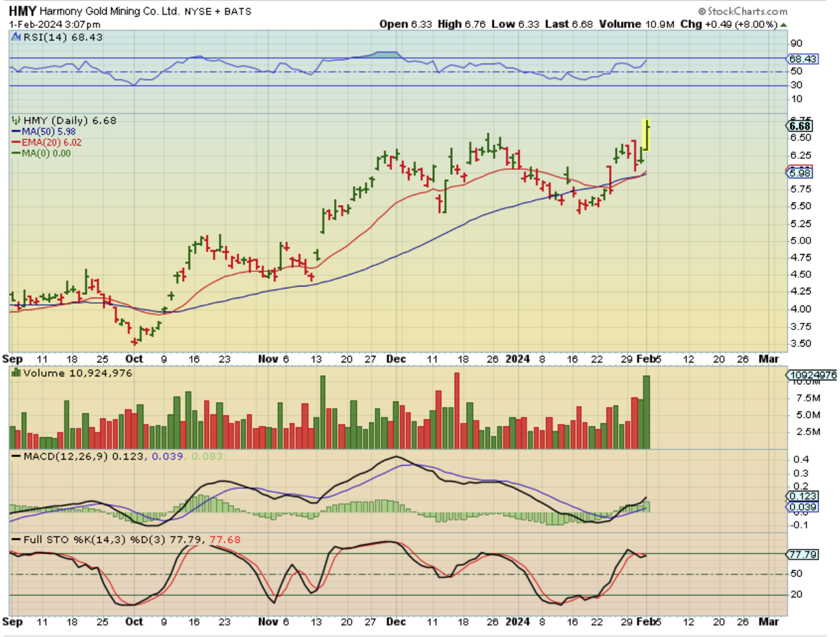The image size is (840, 637).
Task: Click the volume bars legend icon
Action: (17, 373)
